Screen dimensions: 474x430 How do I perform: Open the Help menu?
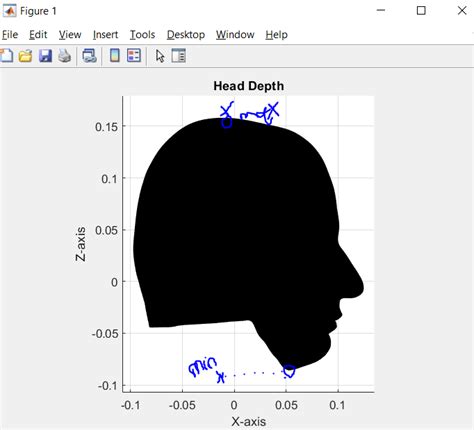point(276,35)
